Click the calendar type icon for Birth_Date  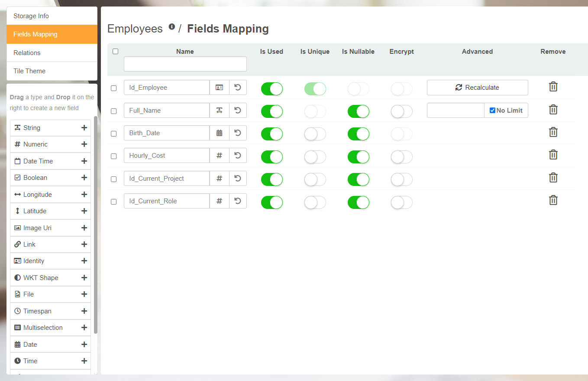tap(220, 133)
